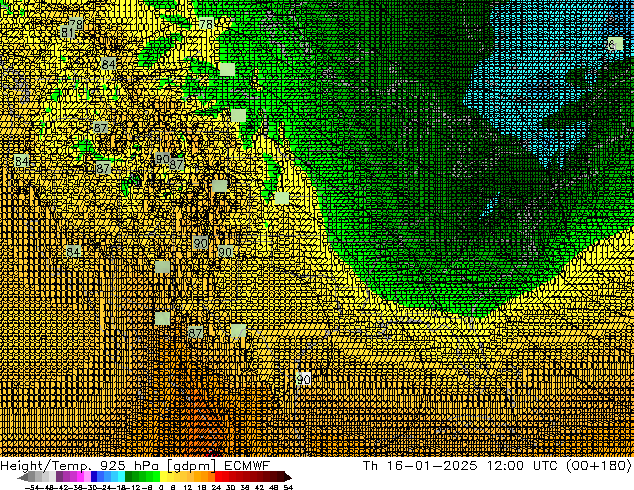This screenshot has height=490, width=634.
Task: Click the "-12" value on the legend scale
Action: (x=133, y=488)
